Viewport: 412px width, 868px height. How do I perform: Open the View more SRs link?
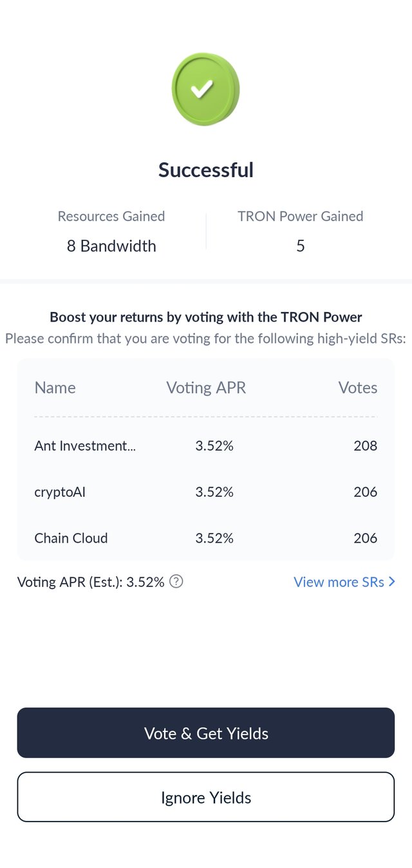coord(344,582)
